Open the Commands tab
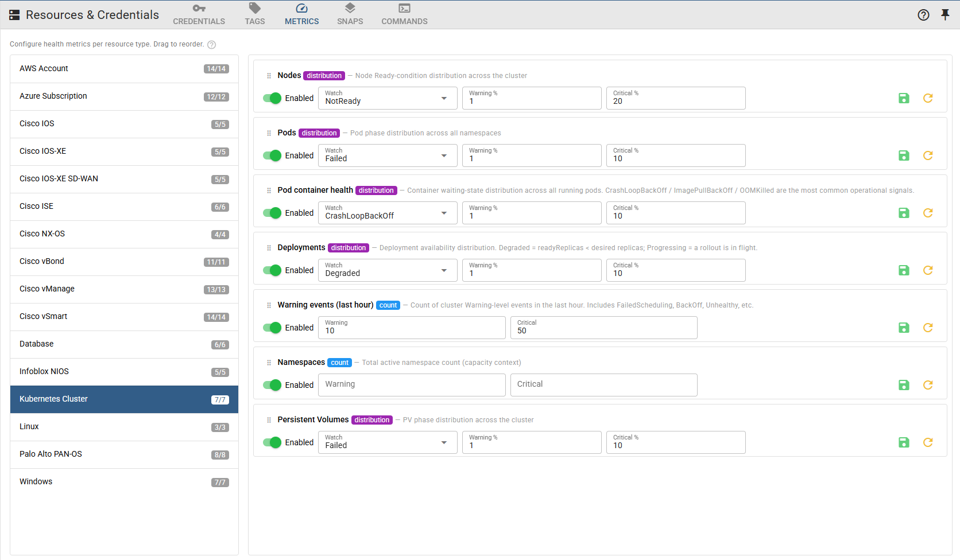The height and width of the screenshot is (560, 960). (x=405, y=15)
